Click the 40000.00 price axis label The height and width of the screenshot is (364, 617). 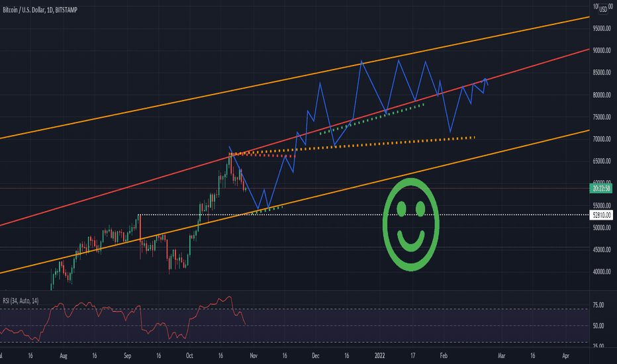tap(602, 271)
